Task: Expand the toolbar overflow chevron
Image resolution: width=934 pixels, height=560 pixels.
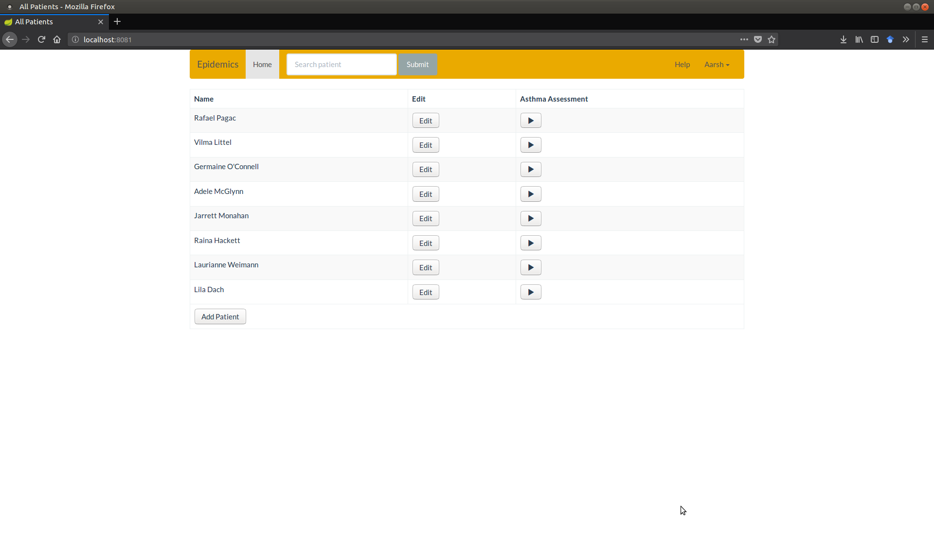Action: (906, 39)
